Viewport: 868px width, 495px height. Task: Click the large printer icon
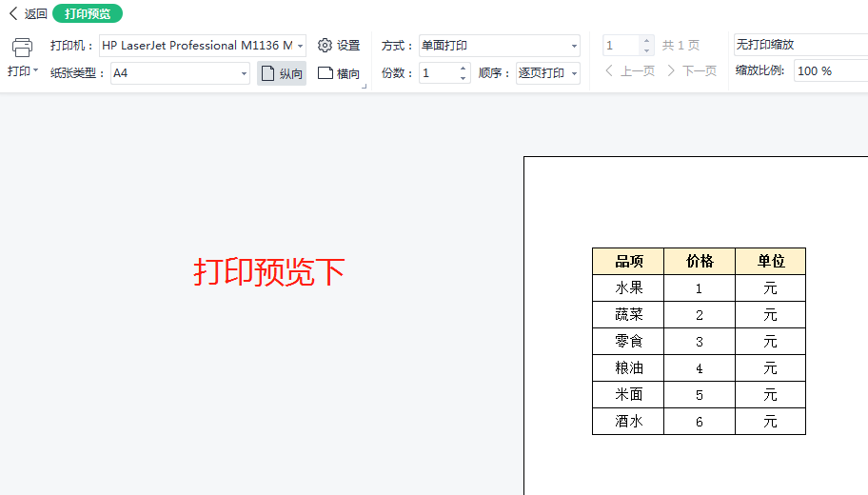click(22, 48)
